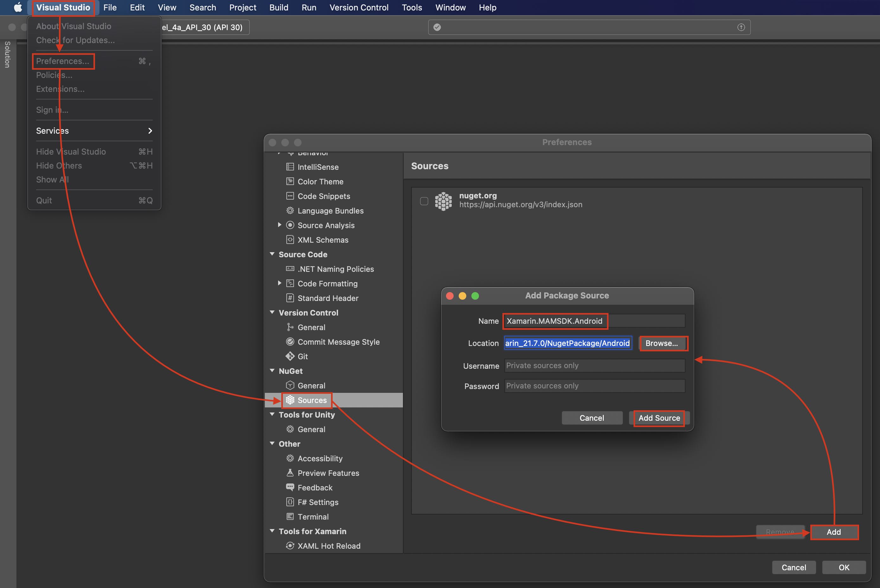Open the Build menu
This screenshot has width=880, height=588.
pyautogui.click(x=278, y=8)
